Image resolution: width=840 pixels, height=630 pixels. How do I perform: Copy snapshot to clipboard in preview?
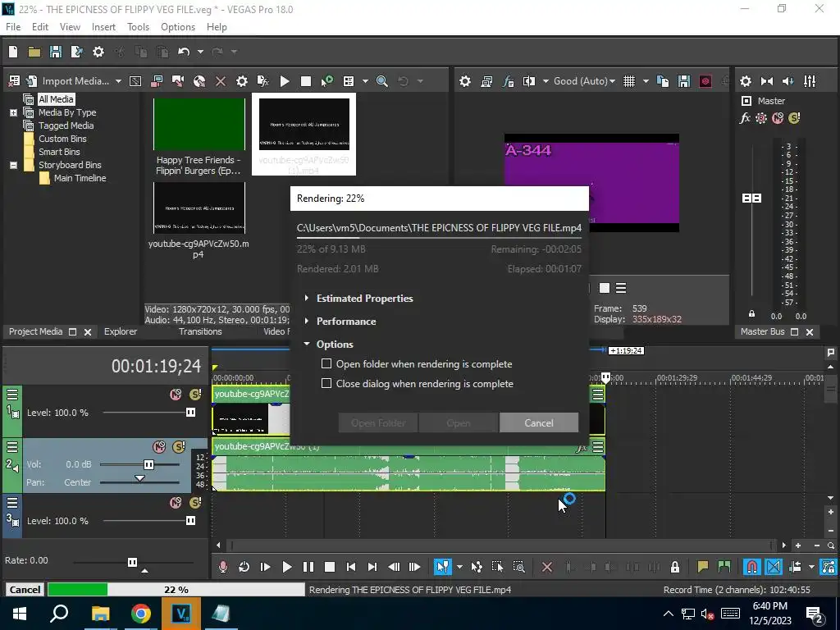663,81
